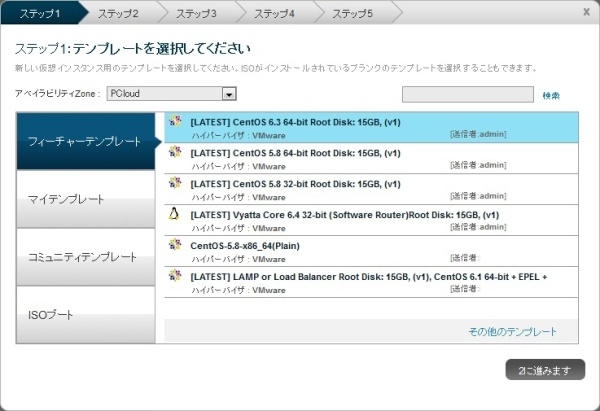
Task: Focus the template search input field
Action: point(468,94)
